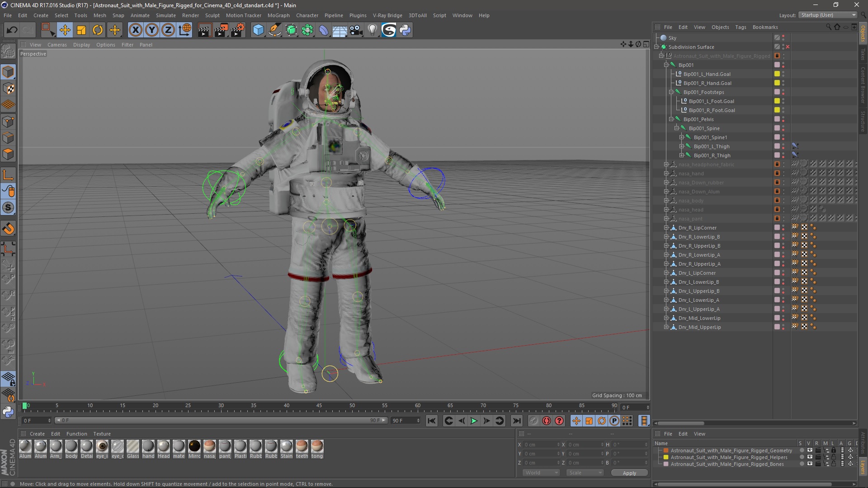Select the Head material sphere

click(164, 446)
